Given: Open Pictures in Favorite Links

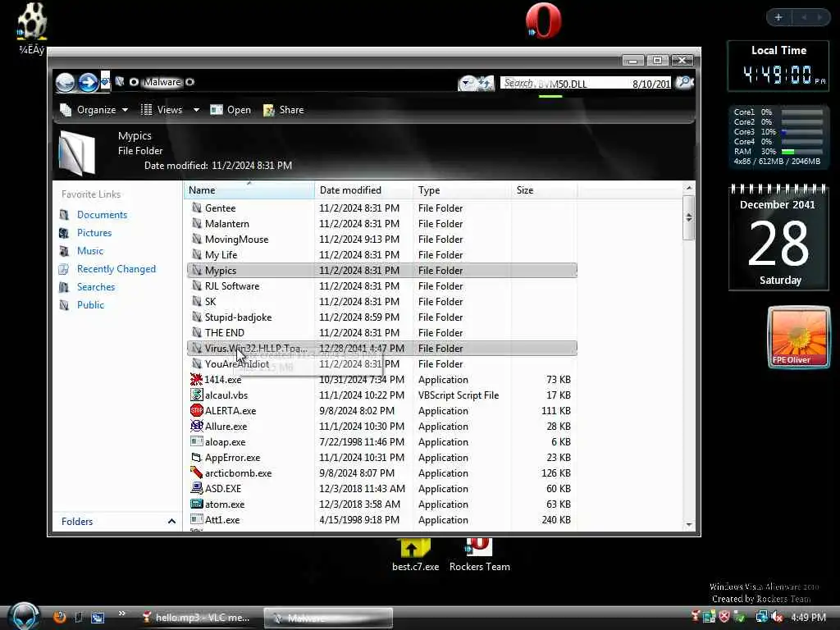Looking at the screenshot, I should coord(94,233).
